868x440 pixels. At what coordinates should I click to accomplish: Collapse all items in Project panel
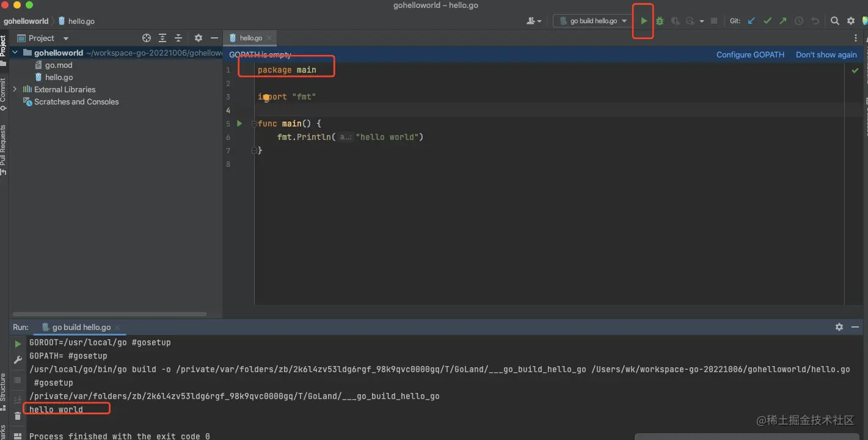pos(178,38)
